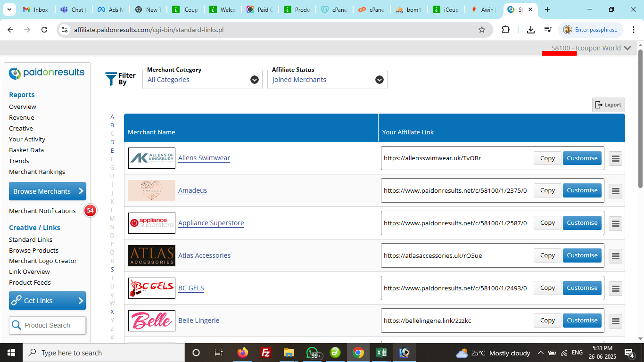The image size is (644, 362).
Task: Open the row menu icon for BC GELS
Action: [x=615, y=288]
